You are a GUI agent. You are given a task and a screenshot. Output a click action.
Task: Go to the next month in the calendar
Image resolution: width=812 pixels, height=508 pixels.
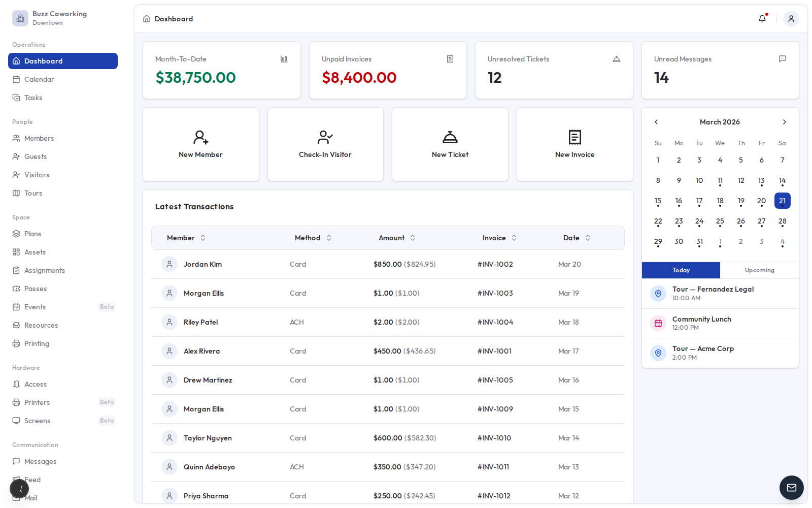[x=784, y=122]
